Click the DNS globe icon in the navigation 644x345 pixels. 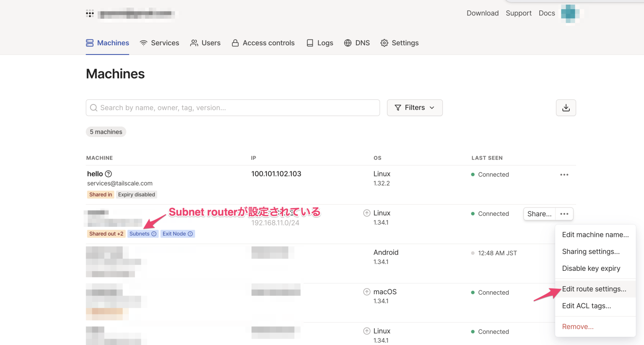point(348,43)
